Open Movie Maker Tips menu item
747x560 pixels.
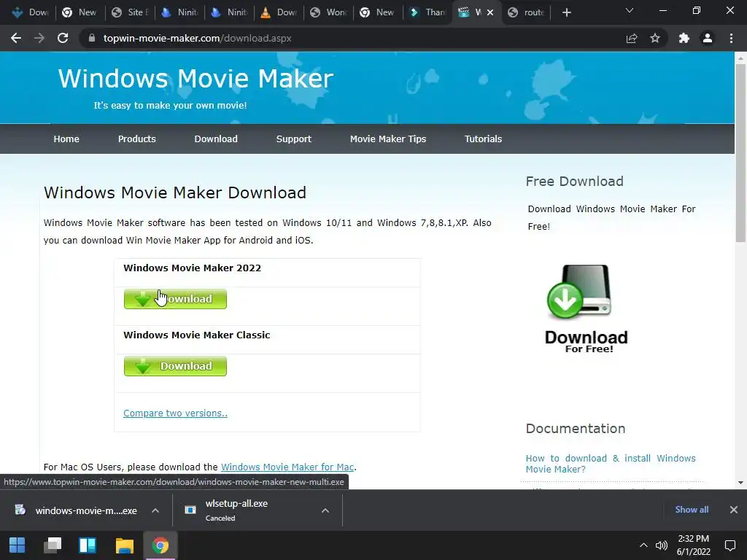pos(388,139)
